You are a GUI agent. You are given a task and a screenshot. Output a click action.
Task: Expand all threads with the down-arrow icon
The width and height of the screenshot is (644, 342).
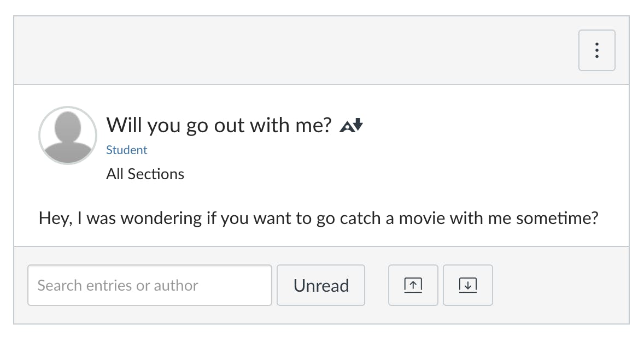[468, 285]
